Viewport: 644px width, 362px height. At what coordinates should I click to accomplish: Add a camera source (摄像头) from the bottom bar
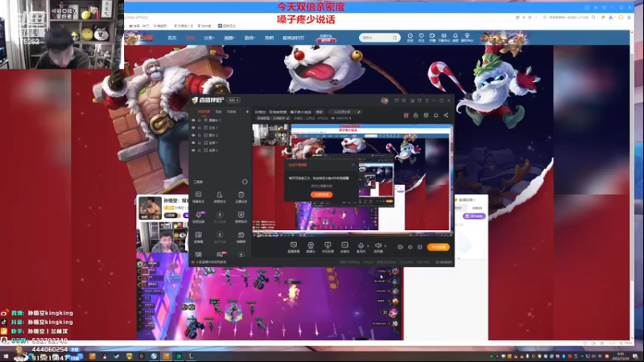311,247
